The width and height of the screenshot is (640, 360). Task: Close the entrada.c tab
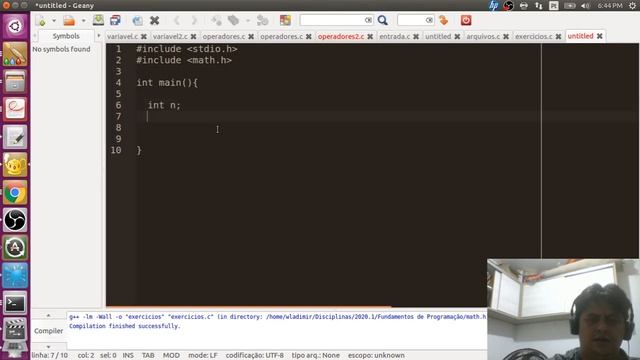click(x=416, y=36)
